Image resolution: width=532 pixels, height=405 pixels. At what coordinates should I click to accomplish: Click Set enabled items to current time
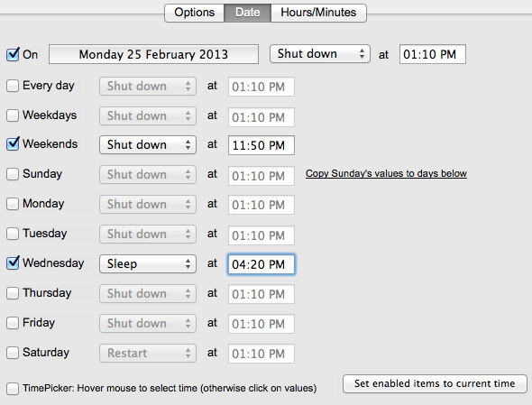(x=435, y=383)
